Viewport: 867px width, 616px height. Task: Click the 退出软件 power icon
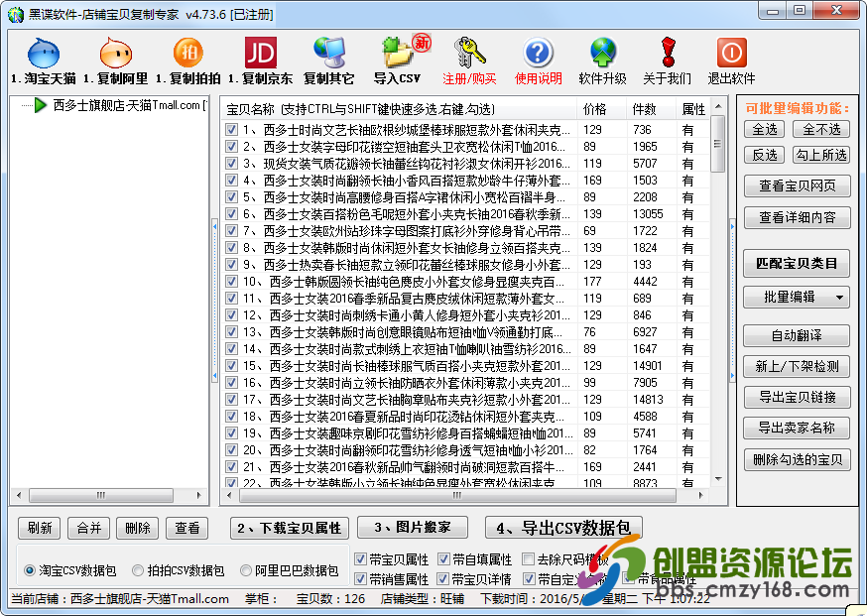[x=731, y=54]
